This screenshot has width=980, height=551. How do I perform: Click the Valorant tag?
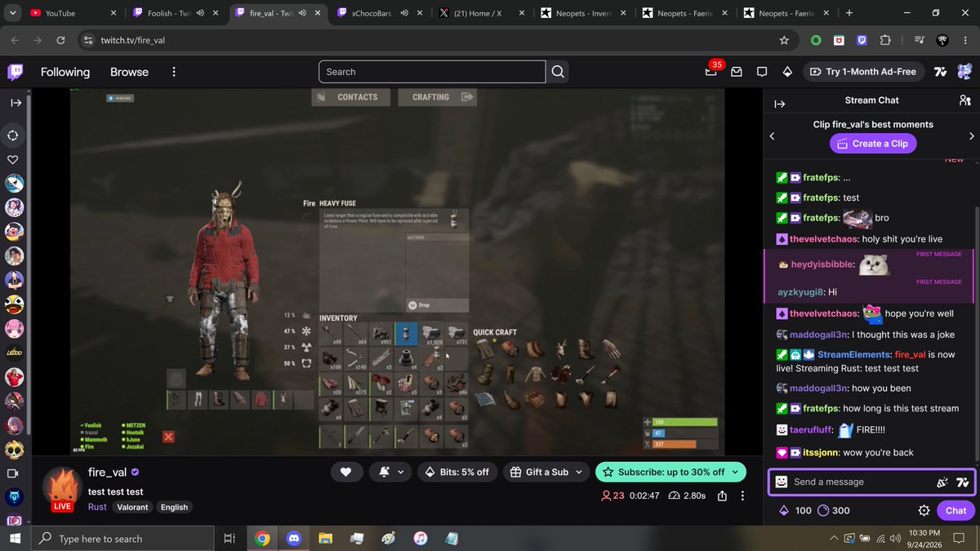132,507
